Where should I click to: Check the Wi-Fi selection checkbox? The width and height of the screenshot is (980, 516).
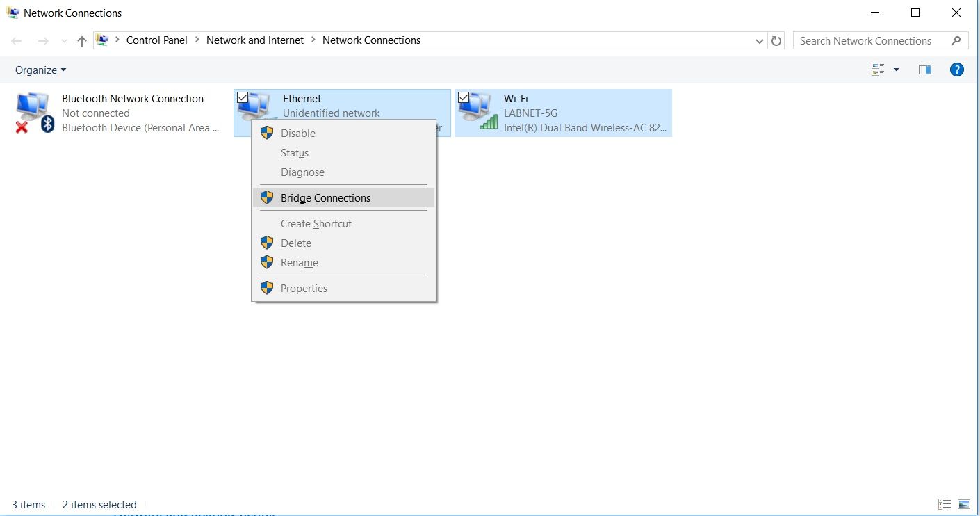[462, 97]
